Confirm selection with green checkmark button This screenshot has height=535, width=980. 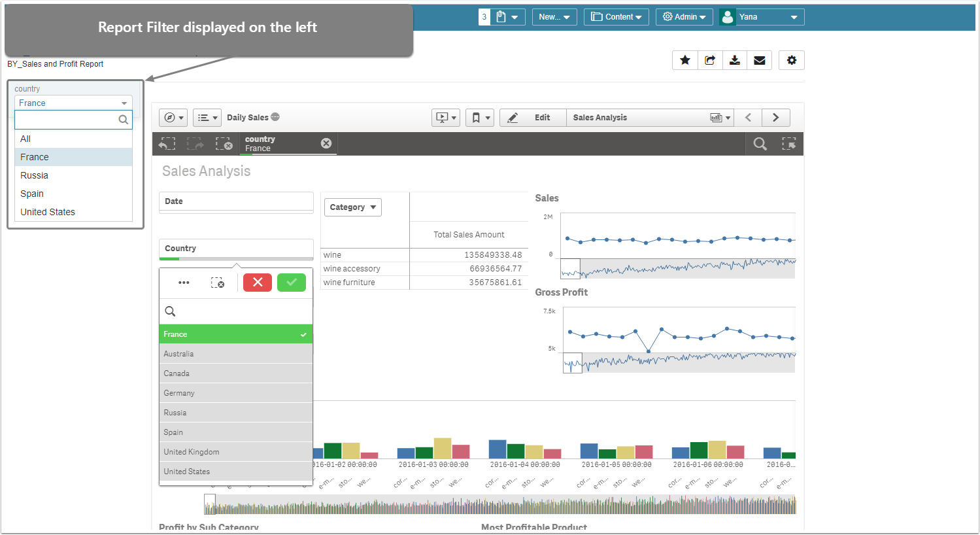coord(292,283)
